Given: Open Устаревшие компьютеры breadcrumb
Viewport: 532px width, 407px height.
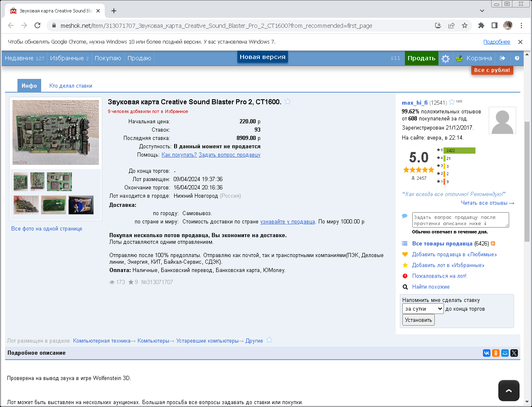Looking at the screenshot, I should (207, 341).
